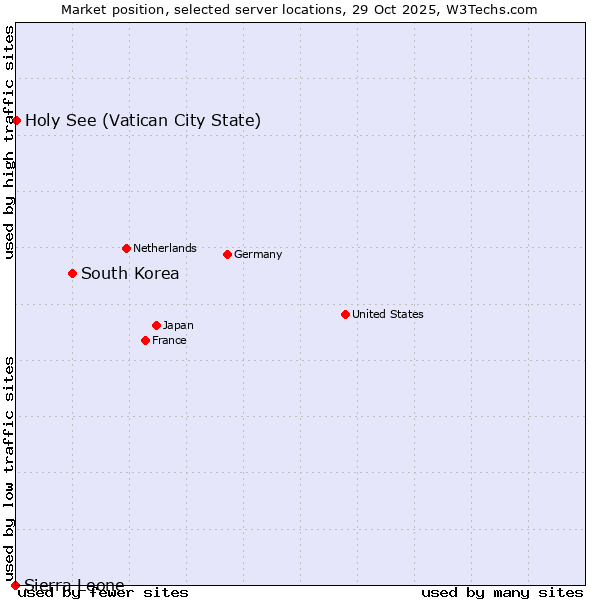Select the United States label

pyautogui.click(x=388, y=314)
